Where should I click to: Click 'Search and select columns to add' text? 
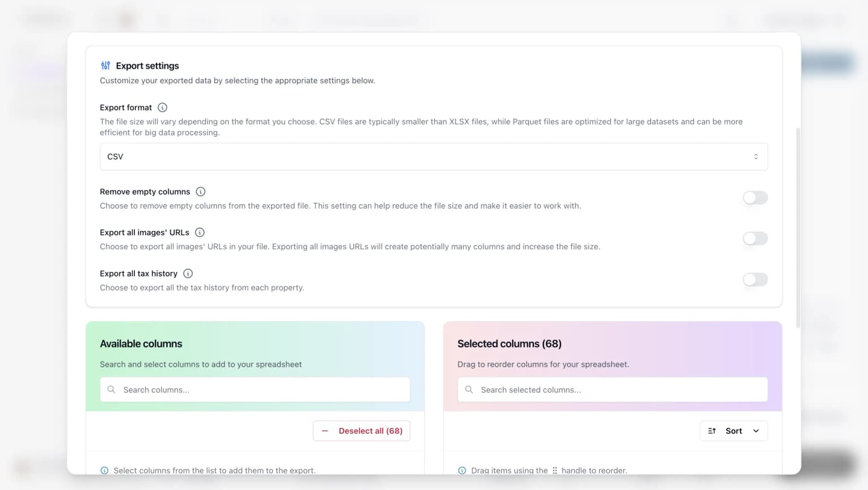tap(201, 365)
